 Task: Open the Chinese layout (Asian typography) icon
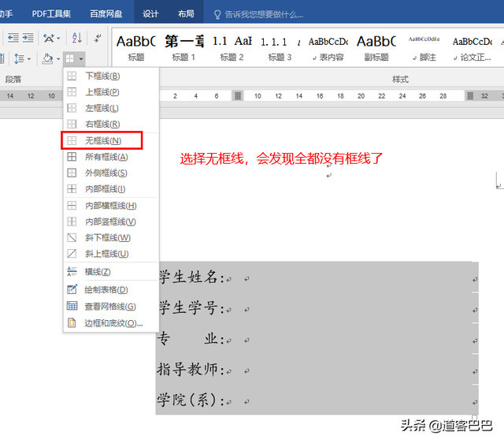coord(49,39)
